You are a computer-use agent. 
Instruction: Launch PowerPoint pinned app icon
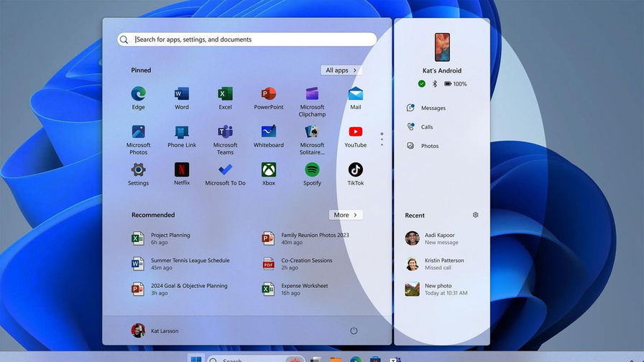268,94
